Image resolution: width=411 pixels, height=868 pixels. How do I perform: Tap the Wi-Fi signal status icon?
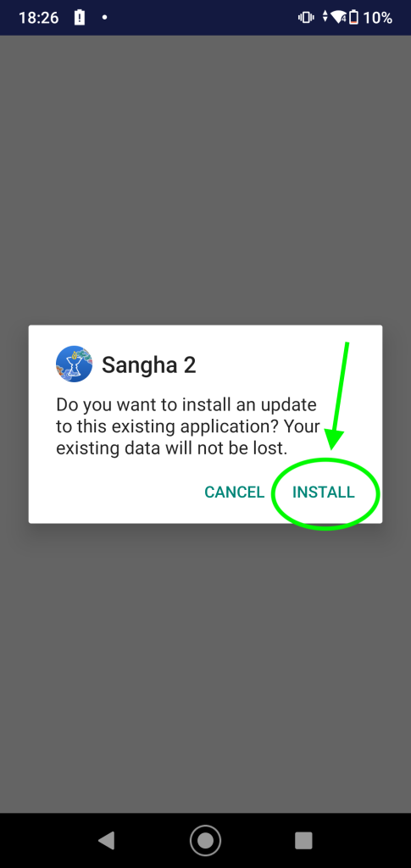[x=338, y=17]
